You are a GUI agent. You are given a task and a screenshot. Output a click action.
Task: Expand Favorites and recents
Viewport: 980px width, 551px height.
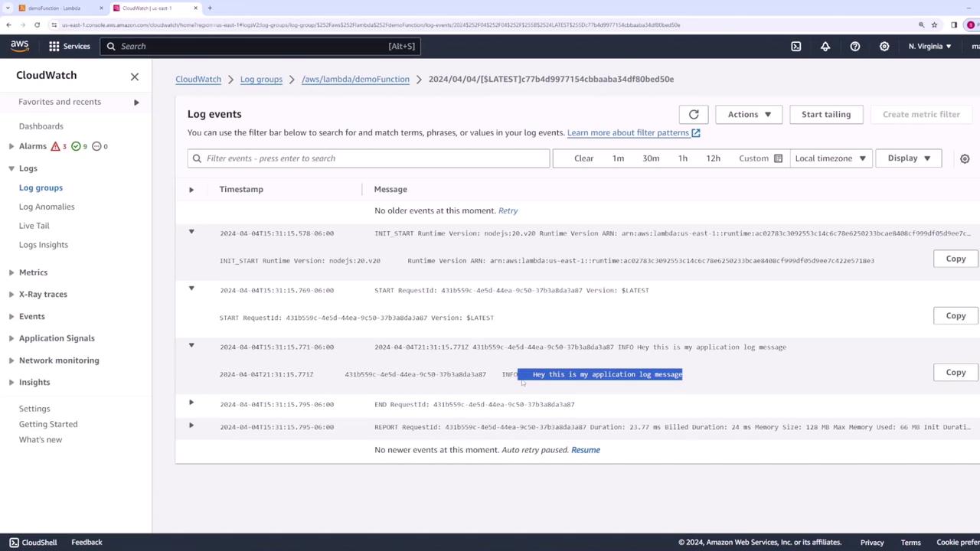136,102
